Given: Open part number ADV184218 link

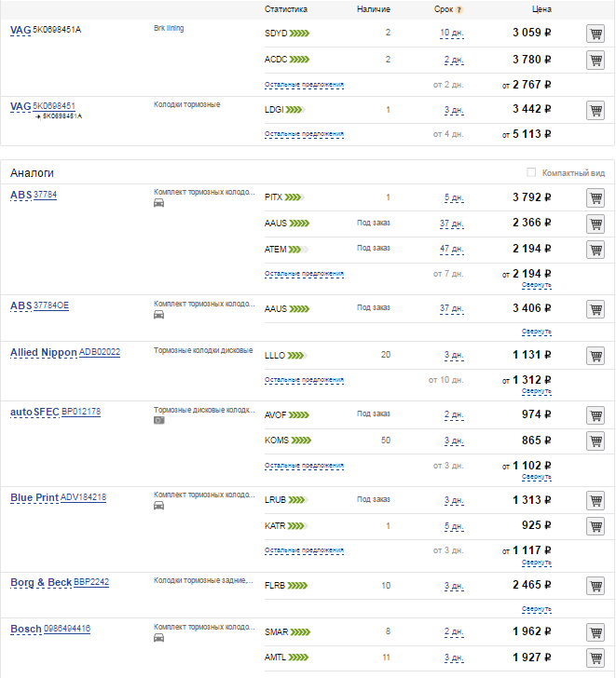Looking at the screenshot, I should tap(83, 497).
